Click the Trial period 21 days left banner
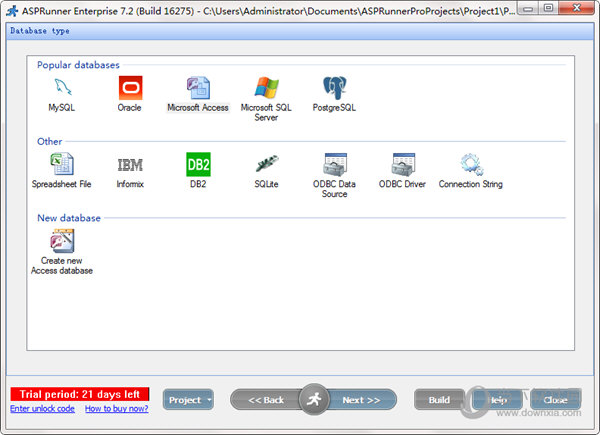Screen dimensions: 600x435 coord(80,394)
